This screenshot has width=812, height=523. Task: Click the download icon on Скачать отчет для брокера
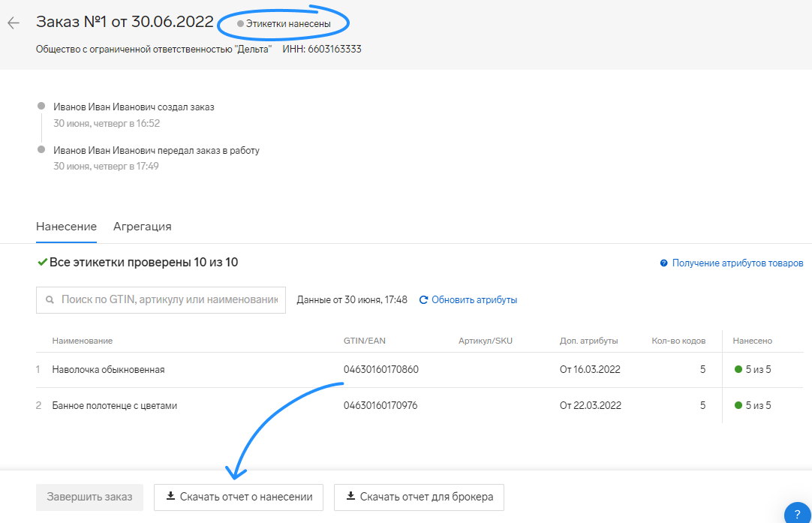point(350,497)
